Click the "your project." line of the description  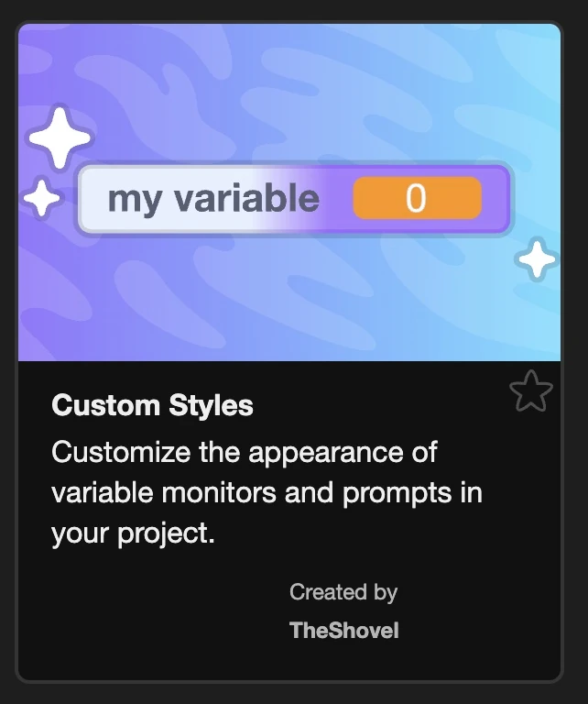coord(133,533)
